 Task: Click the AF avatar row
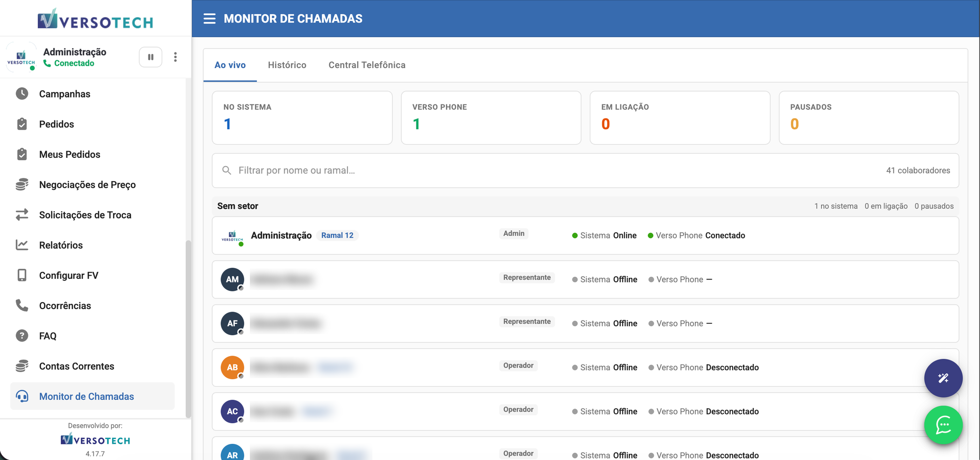tap(585, 323)
